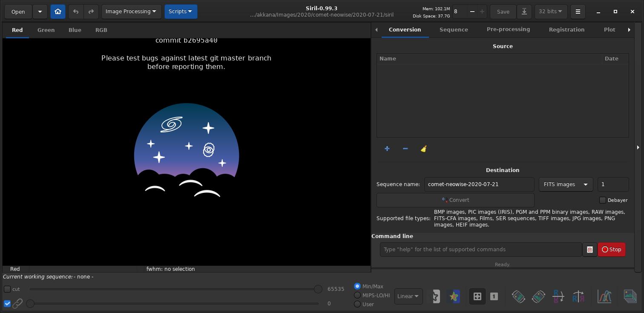The width and height of the screenshot is (644, 313).
Task: Collapse the right panel via side arrow
Action: click(638, 147)
